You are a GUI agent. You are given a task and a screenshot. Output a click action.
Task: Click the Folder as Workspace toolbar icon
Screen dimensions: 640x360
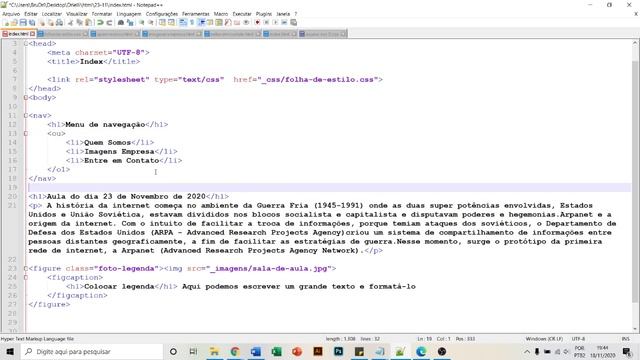(x=237, y=22)
